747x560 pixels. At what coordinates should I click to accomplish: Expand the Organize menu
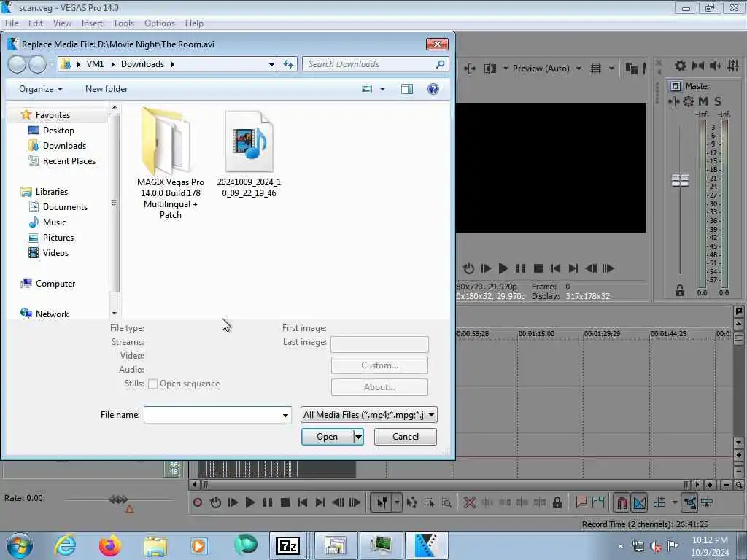pyautogui.click(x=41, y=89)
